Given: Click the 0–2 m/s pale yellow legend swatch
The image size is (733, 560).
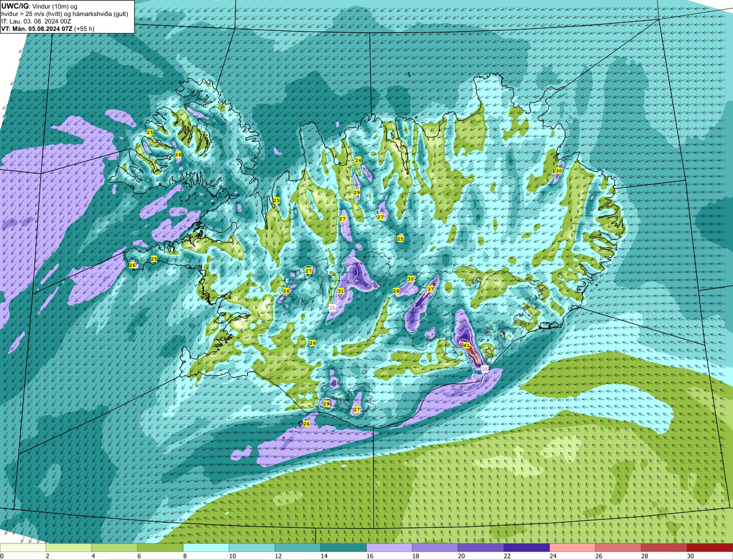Looking at the screenshot, I should click(23, 547).
